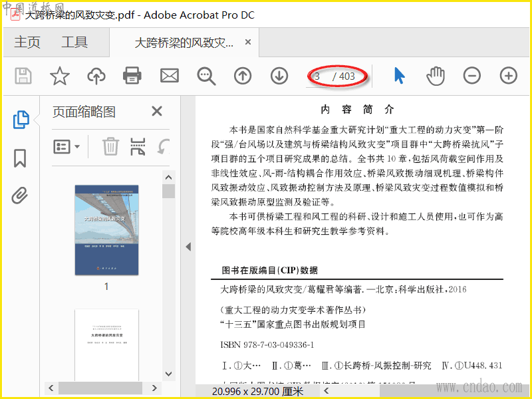
Task: Click the thumbnail page number 1 label
Action: coord(106,287)
